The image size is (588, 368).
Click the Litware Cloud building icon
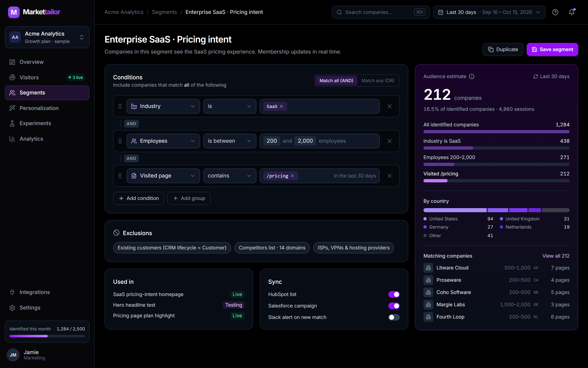(x=428, y=268)
